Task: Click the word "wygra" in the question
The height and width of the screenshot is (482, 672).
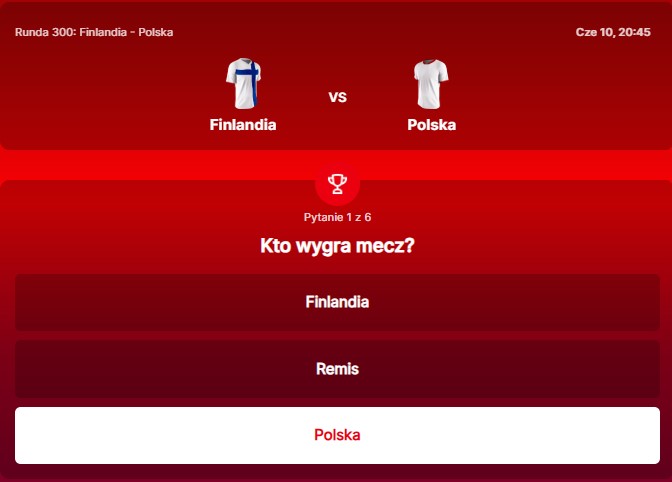Action: (338, 246)
